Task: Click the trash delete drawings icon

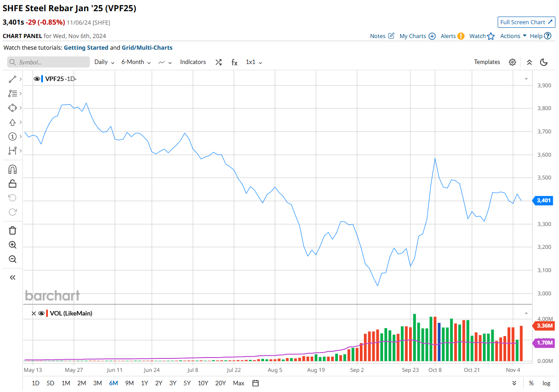Action: click(x=13, y=230)
